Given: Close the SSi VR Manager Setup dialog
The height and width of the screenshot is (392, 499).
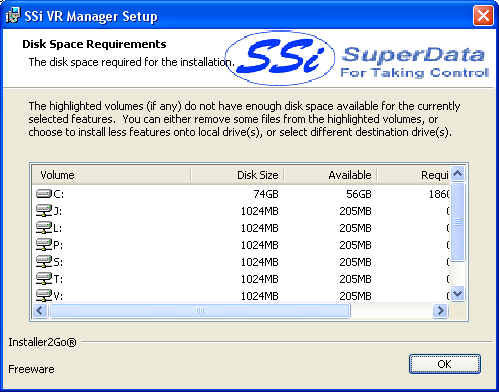Looking at the screenshot, I should pyautogui.click(x=483, y=15).
